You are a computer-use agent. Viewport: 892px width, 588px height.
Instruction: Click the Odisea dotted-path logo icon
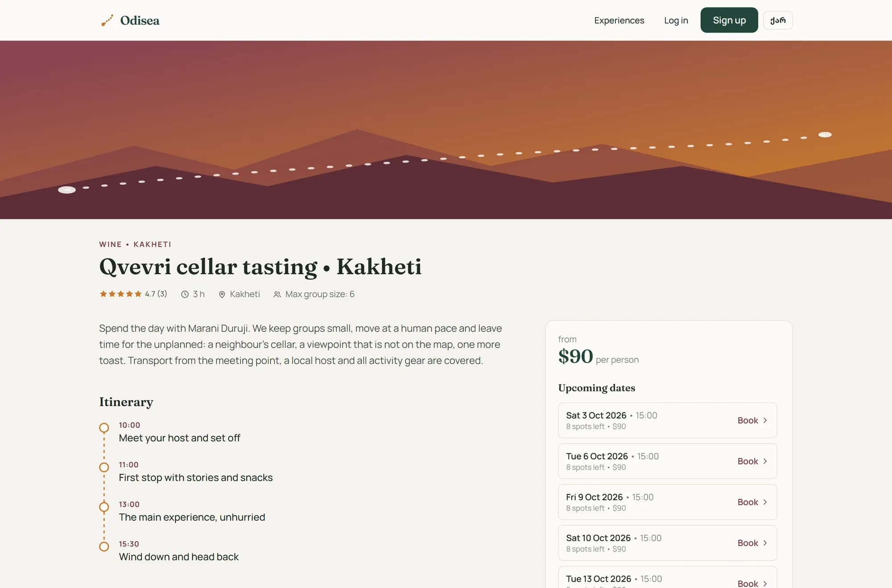(x=107, y=21)
